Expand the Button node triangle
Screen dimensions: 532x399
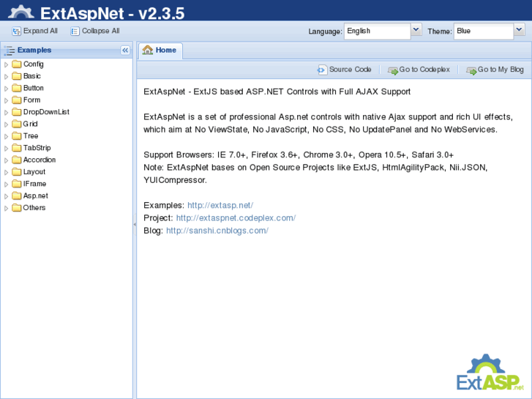click(x=6, y=89)
